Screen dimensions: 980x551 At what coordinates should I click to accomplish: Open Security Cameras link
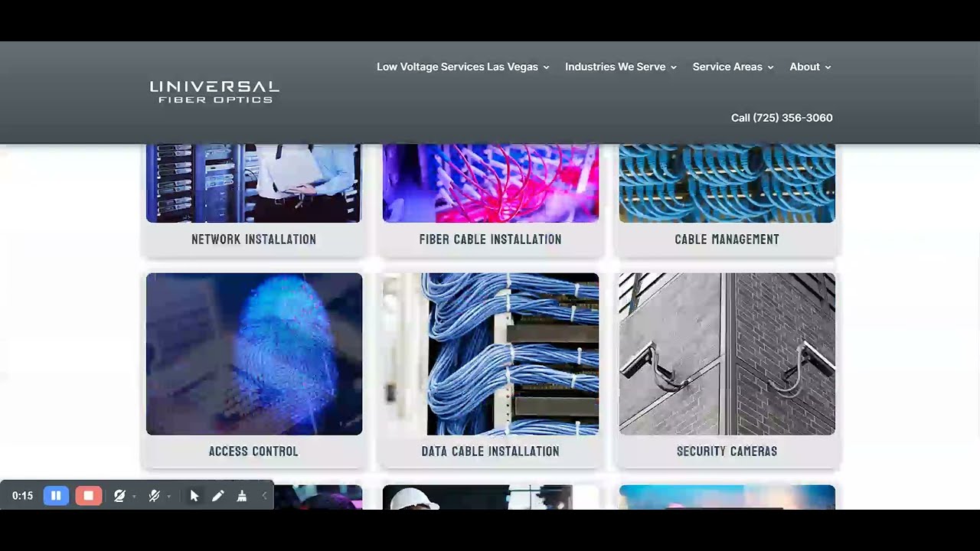(x=727, y=452)
